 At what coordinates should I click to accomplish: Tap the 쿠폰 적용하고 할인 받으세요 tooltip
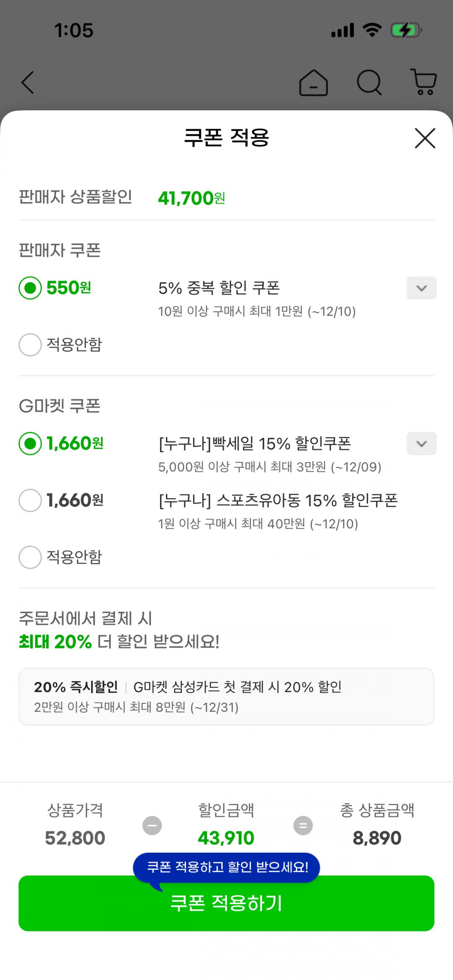(x=226, y=867)
